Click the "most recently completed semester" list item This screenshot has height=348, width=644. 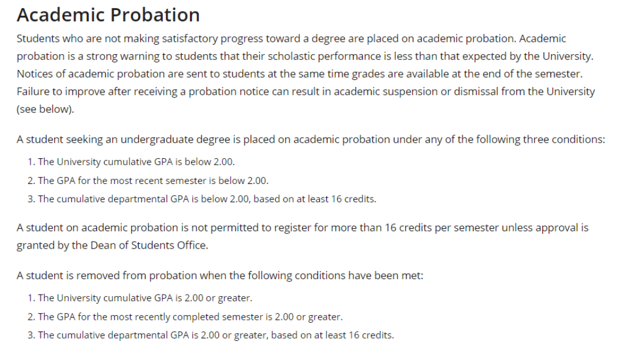[x=190, y=317]
